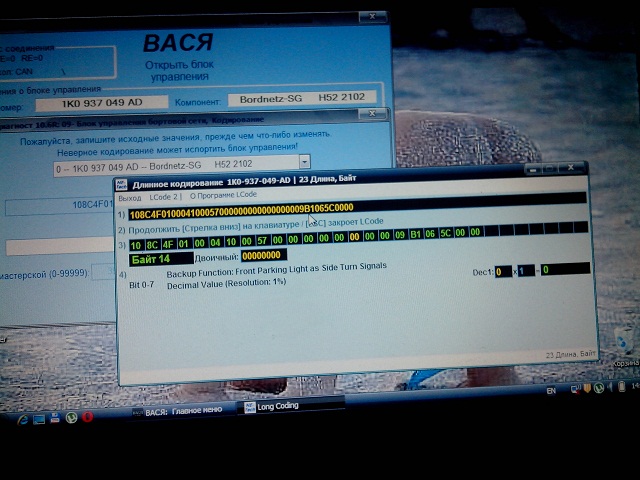Select byte cell 5C
This screenshot has height=480, width=640.
445,233
